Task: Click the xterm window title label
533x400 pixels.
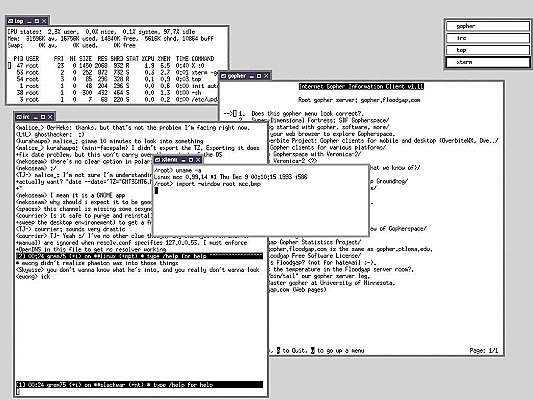Action: click(x=169, y=160)
